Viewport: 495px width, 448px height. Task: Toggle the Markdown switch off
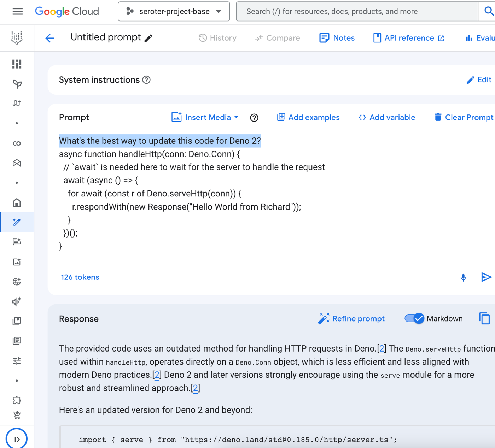click(414, 319)
